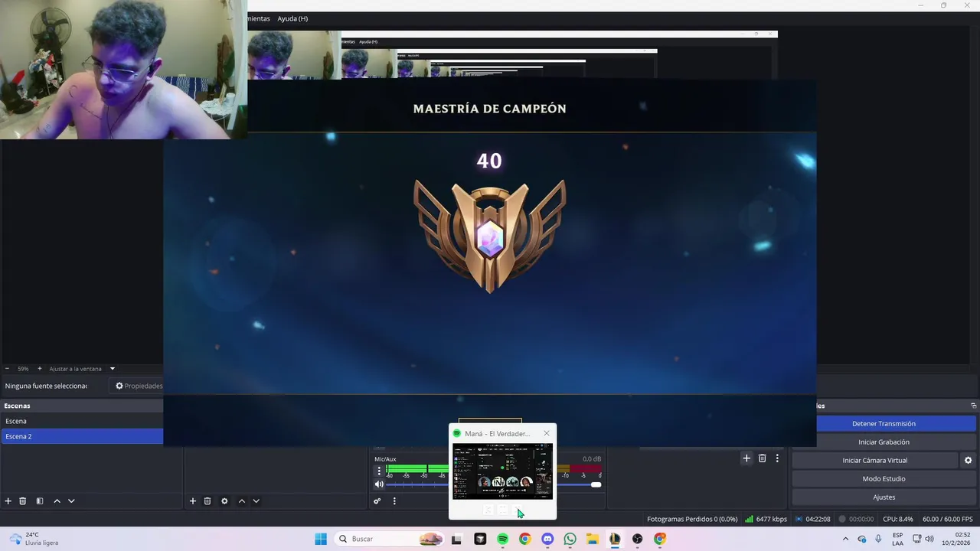Open Task View from the taskbar
This screenshot has width=980, height=551.
coord(456,539)
